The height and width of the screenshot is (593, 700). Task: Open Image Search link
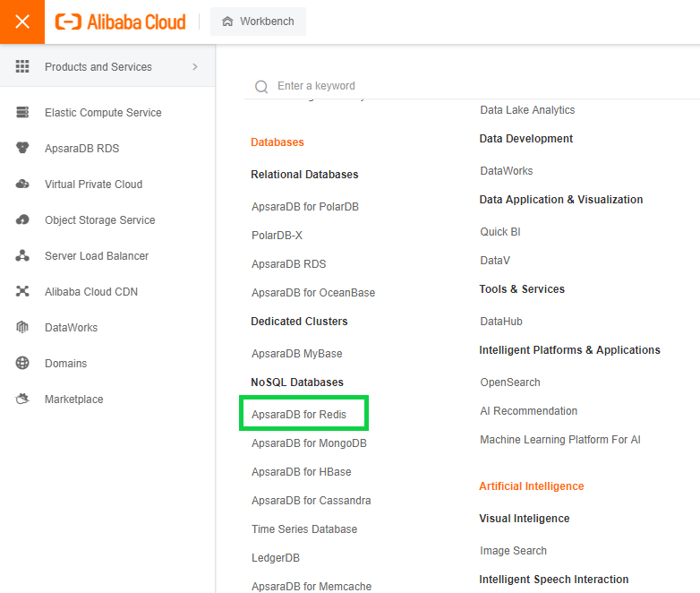coord(514,551)
